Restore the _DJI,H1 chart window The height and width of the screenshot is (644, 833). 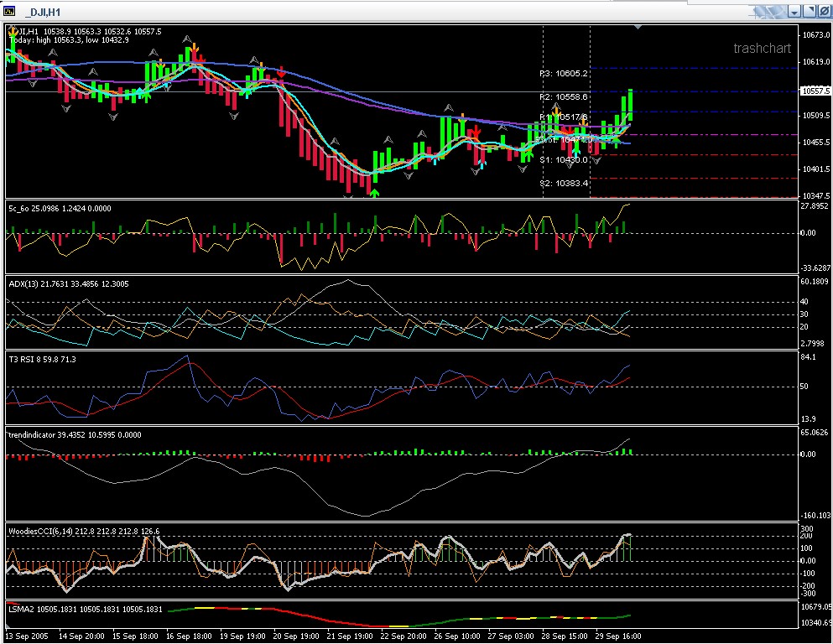(808, 12)
